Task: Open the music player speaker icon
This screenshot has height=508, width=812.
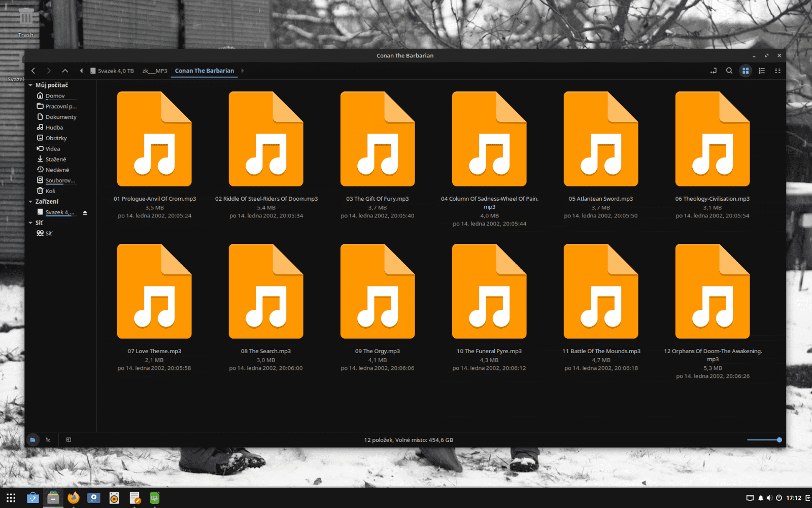Action: [x=114, y=498]
